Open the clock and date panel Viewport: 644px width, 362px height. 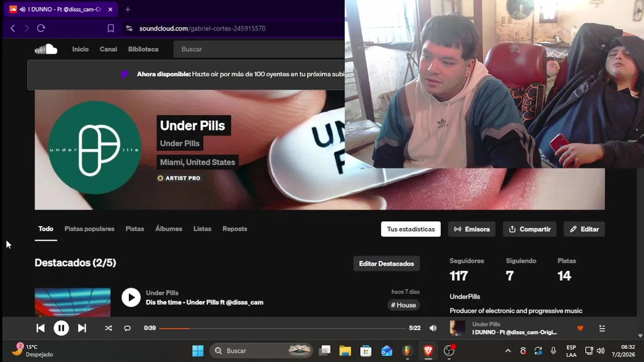coord(624,351)
